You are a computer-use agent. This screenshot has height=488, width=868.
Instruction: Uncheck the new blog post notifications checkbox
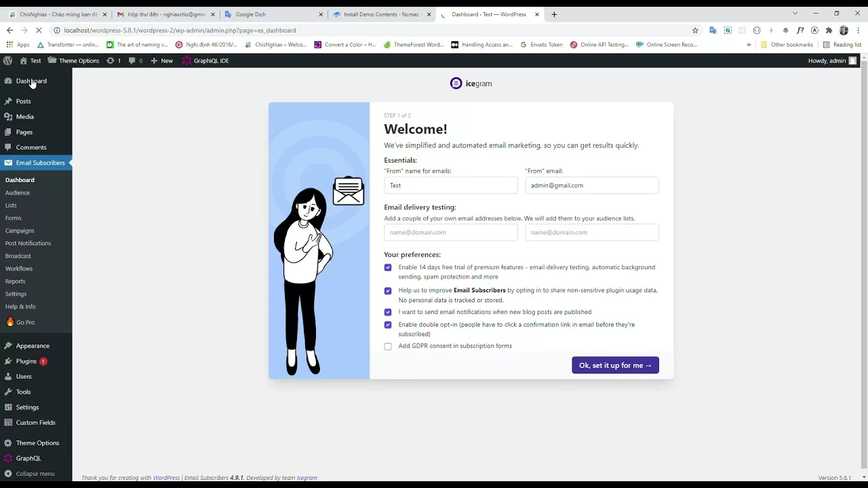tap(388, 312)
